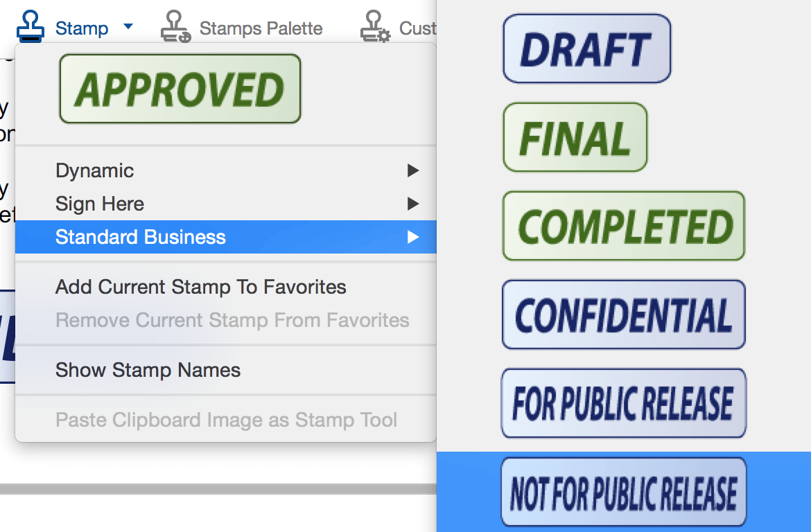
Task: Choose the NOT FOR PUBLIC RELEASE stamp
Action: point(623,492)
